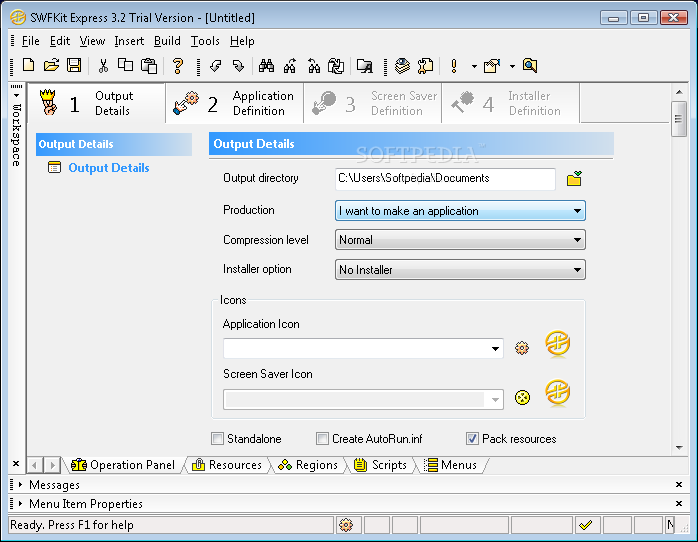Switch to the Resources tab
The height and width of the screenshot is (542, 698).
(227, 465)
